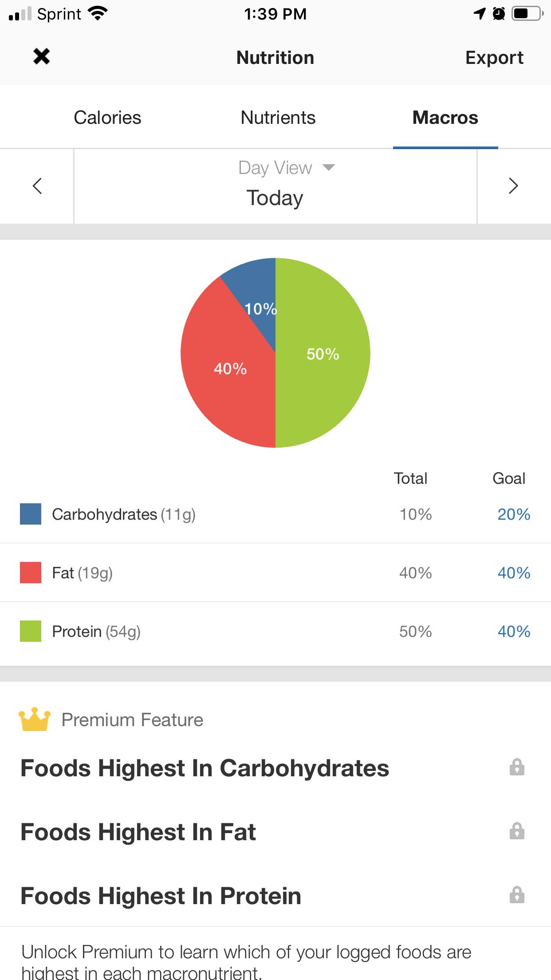Open the Carbohydrates 20% goal link

coord(514,514)
